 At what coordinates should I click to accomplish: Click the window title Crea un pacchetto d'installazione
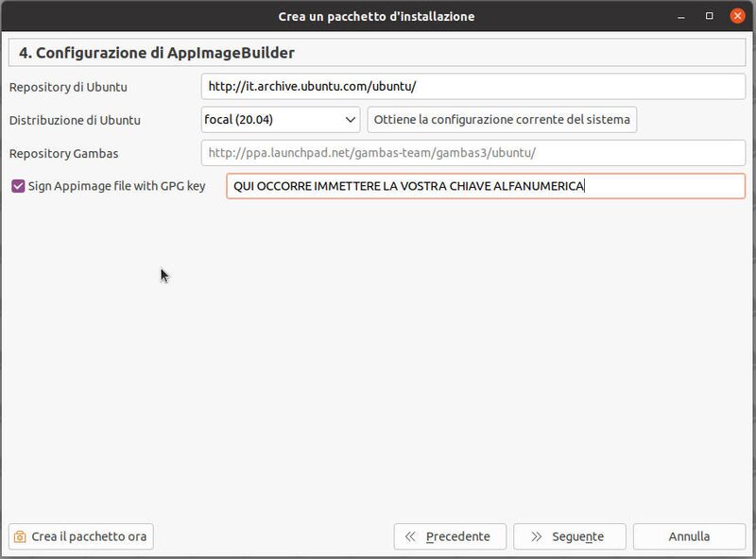376,16
